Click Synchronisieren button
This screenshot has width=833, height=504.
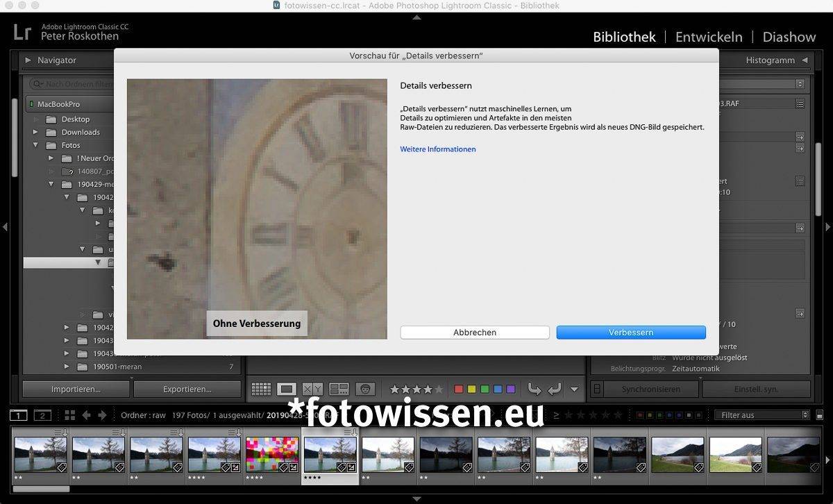pos(650,389)
